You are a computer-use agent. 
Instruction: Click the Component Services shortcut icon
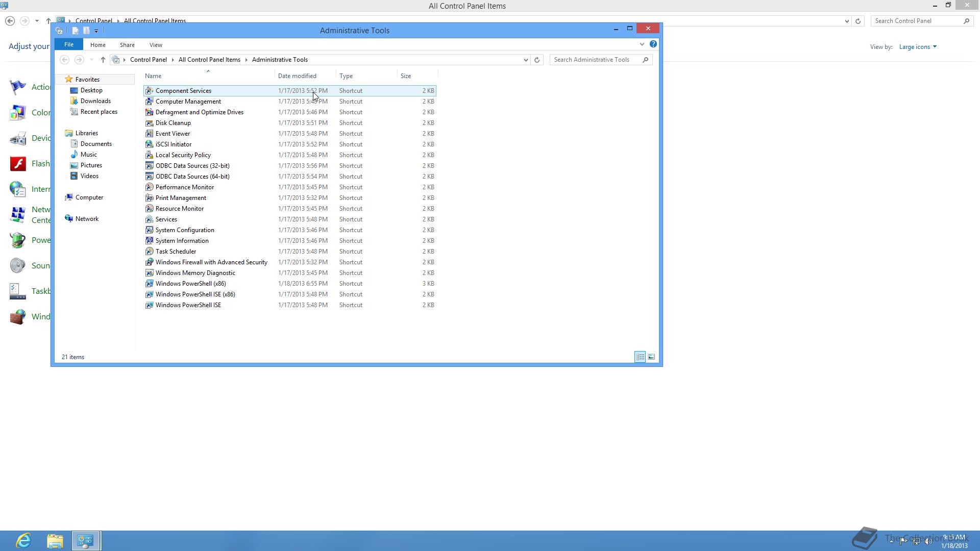149,91
